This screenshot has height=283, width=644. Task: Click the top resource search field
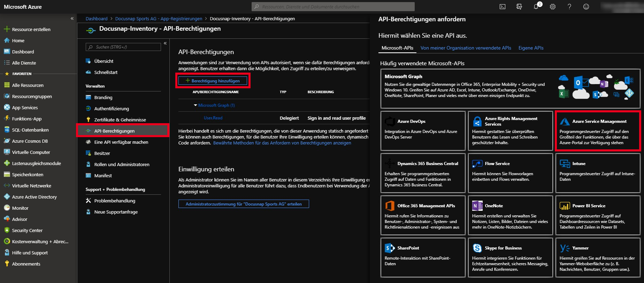[333, 7]
